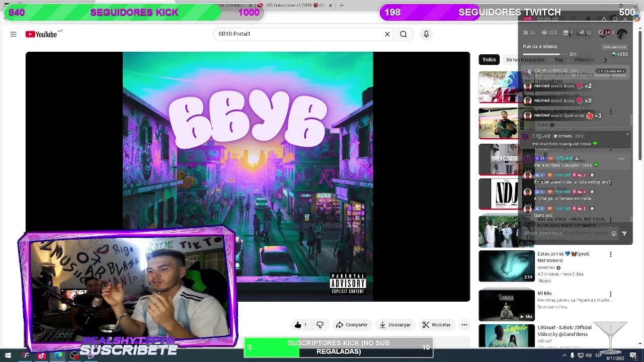644x362 pixels.
Task: Open options menu for Estas con el video
Action: point(611,254)
